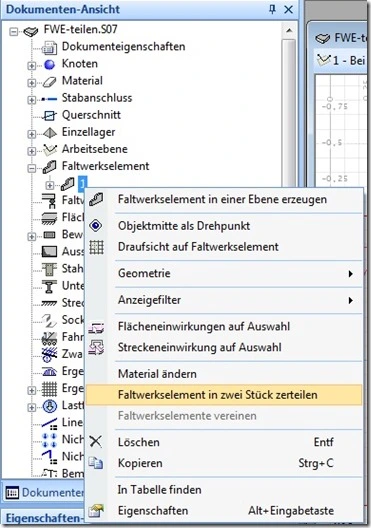Click the Draufsicht grid icon
371x528 pixels.
96,247
